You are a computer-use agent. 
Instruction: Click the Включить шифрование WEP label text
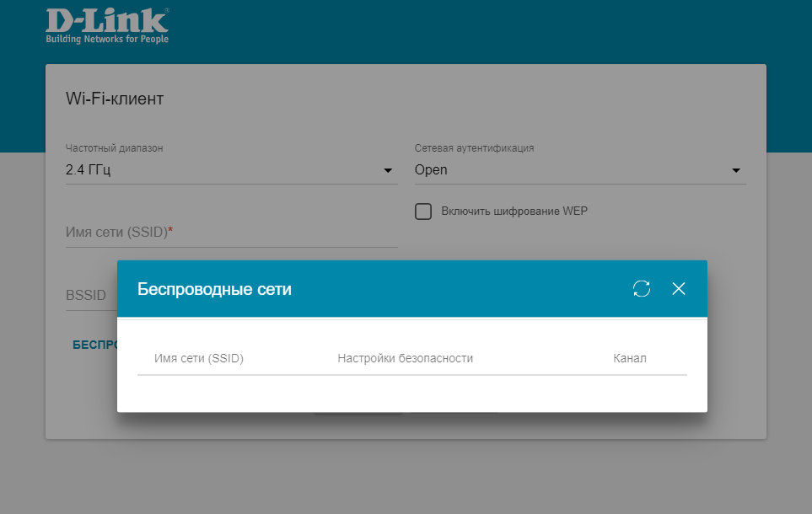click(514, 211)
